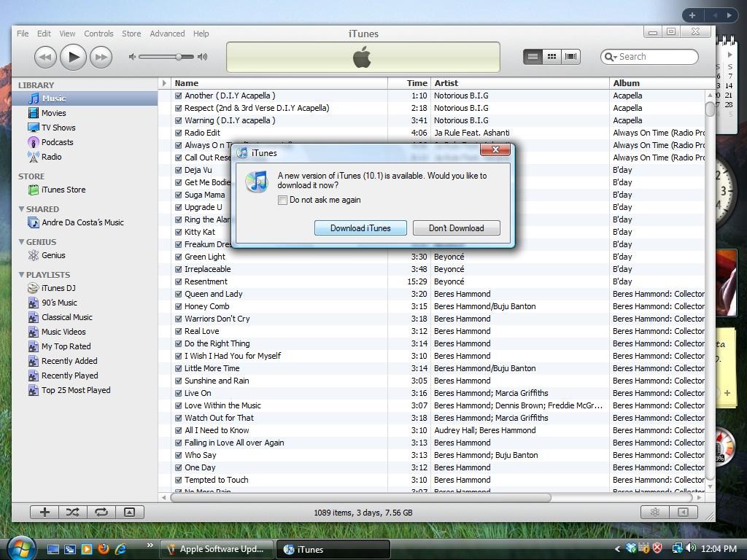Toggle repeat playback
The width and height of the screenshot is (747, 560).
tap(101, 513)
